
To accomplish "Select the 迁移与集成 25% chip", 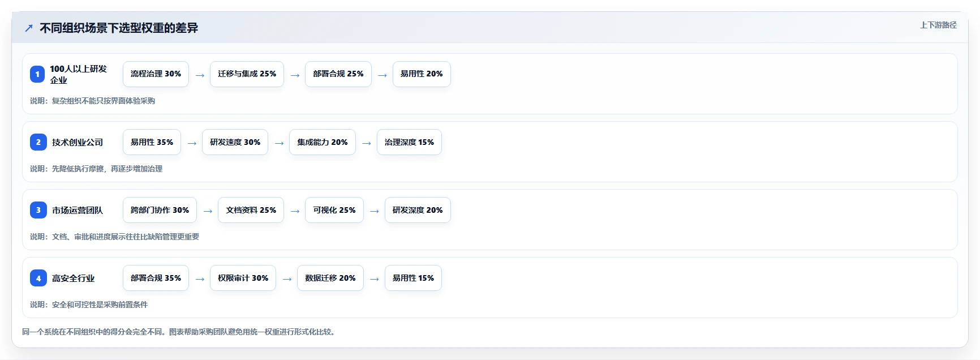I will pos(247,74).
